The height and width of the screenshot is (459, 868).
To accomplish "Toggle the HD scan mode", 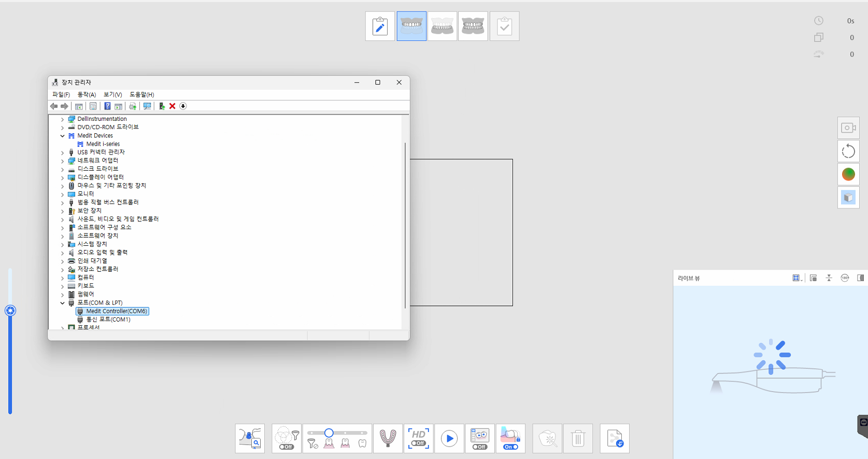I will click(418, 439).
